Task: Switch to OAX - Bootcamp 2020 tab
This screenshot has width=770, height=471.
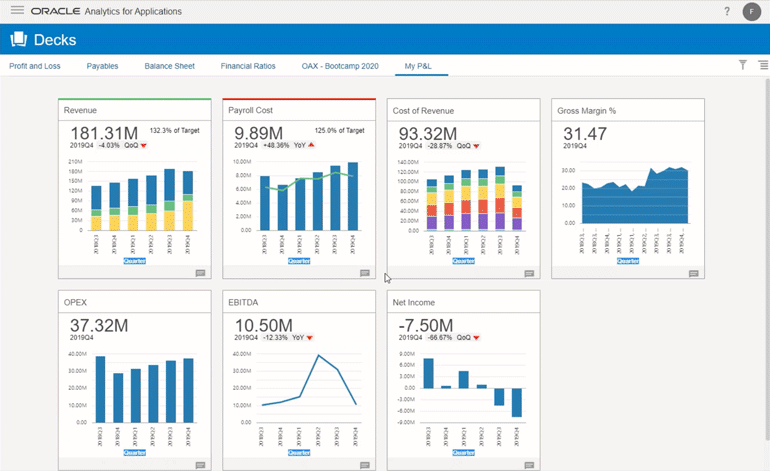Action: [x=340, y=66]
